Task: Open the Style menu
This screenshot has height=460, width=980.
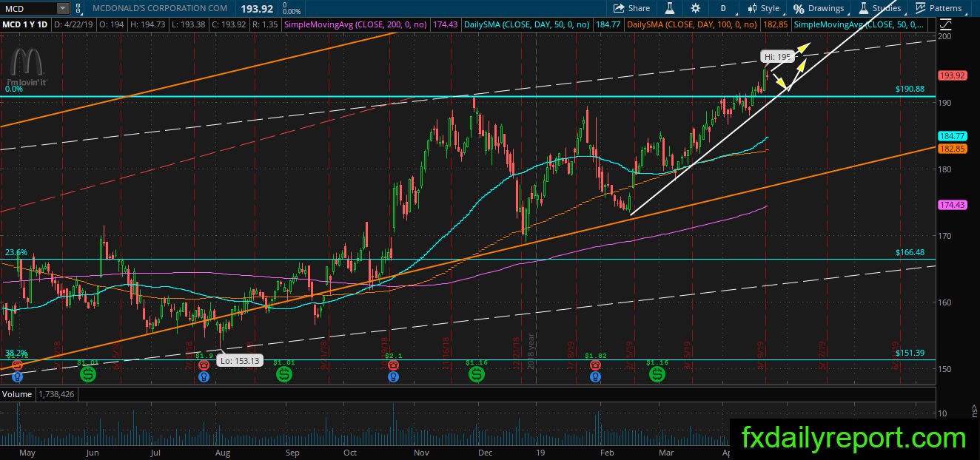Action: (763, 8)
